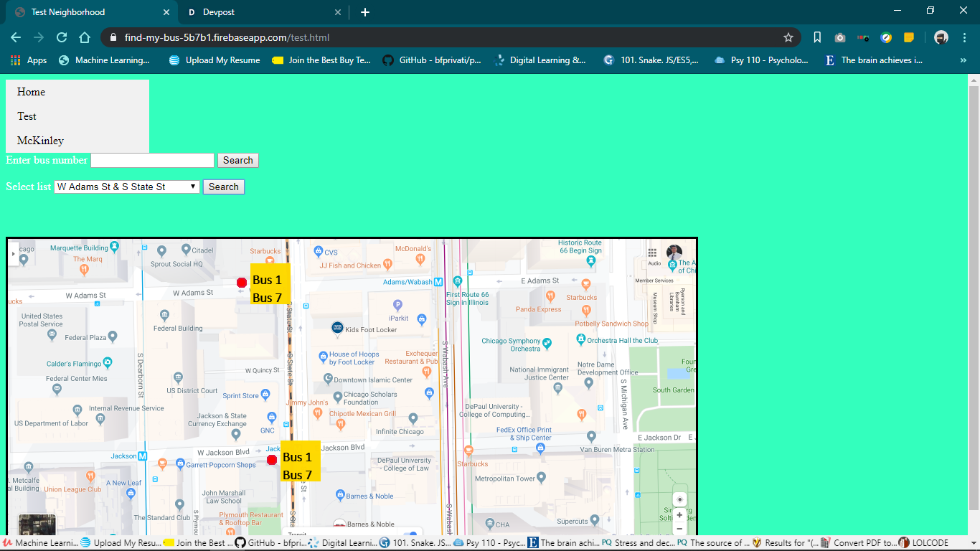The height and width of the screenshot is (551, 980).
Task: Click the Panda Express map label
Action: (x=538, y=309)
